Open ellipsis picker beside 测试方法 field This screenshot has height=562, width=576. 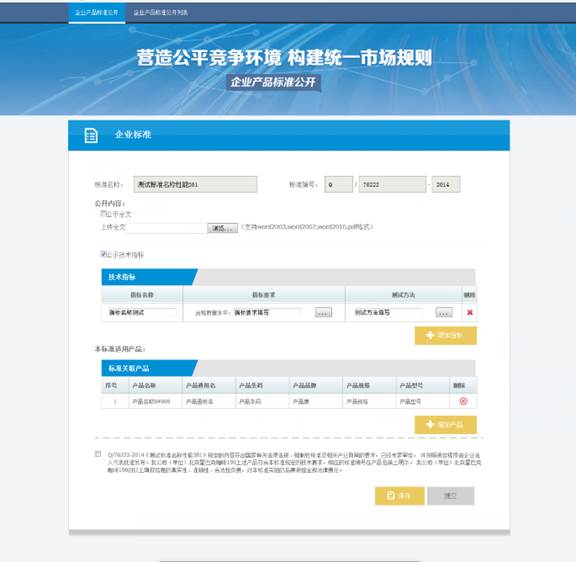pos(444,313)
